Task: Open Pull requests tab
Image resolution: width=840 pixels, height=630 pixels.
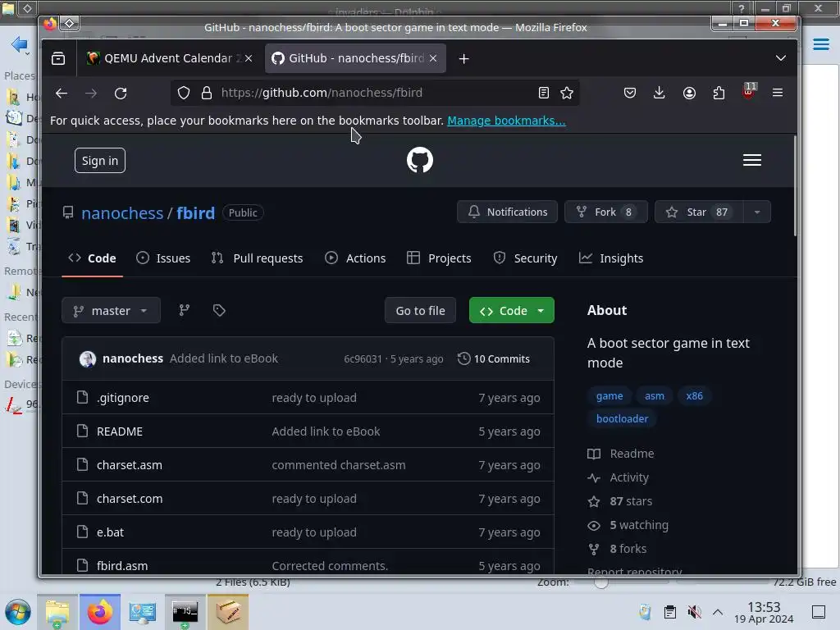Action: click(257, 258)
